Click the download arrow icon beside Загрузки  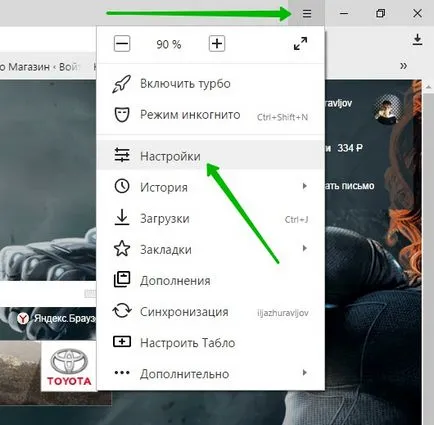click(122, 217)
